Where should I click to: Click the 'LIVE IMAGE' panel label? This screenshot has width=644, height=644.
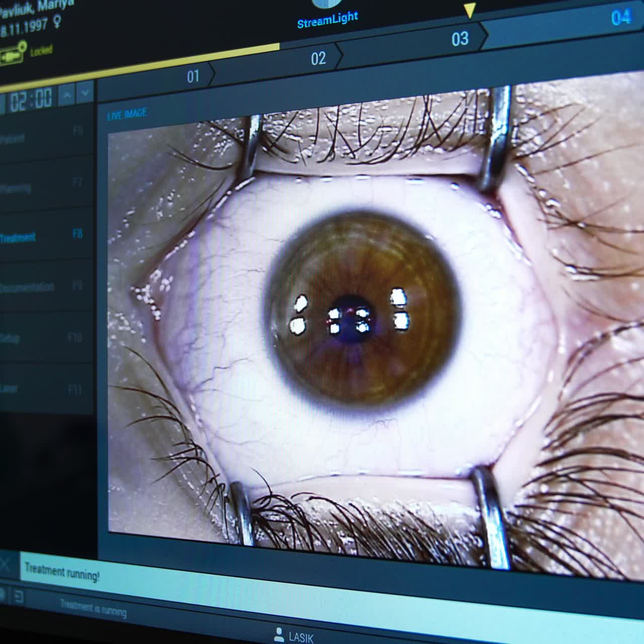(x=127, y=114)
